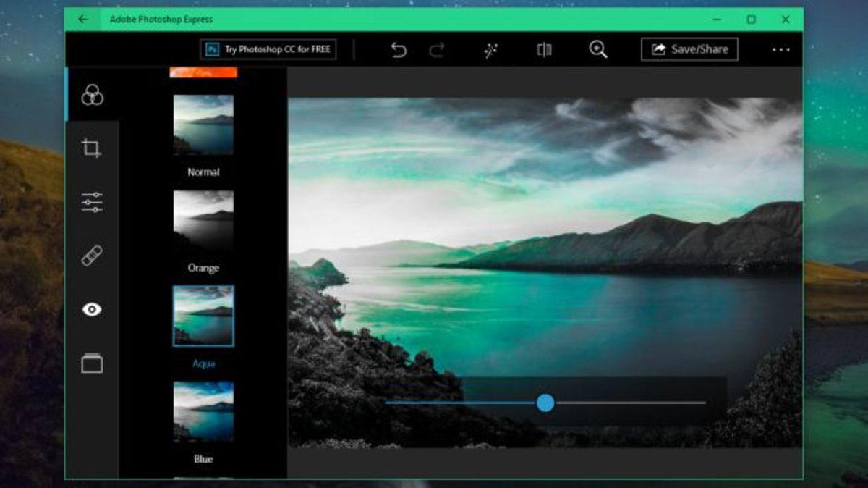Switch to the Normal look

pyautogui.click(x=203, y=123)
